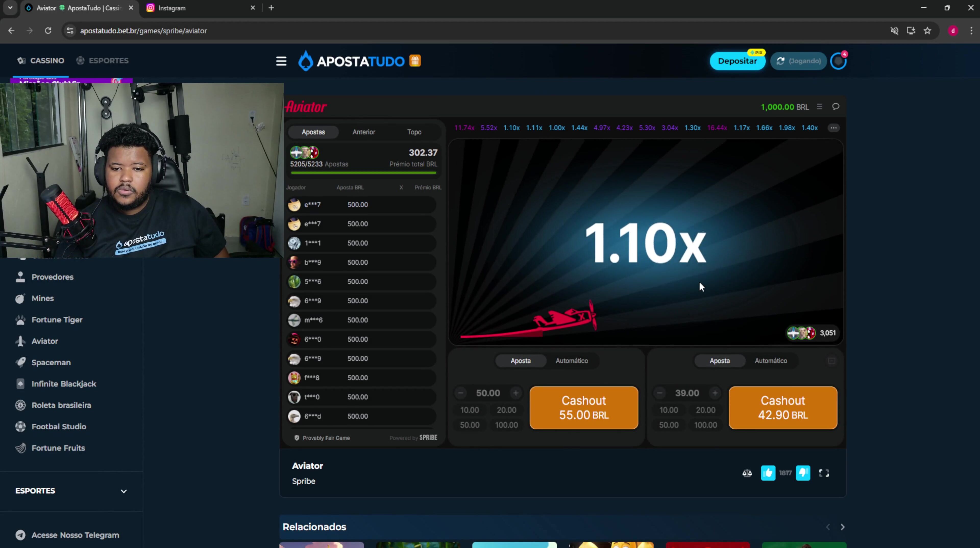
Task: Cashout 55.00 BRL on first bet
Action: pos(584,408)
